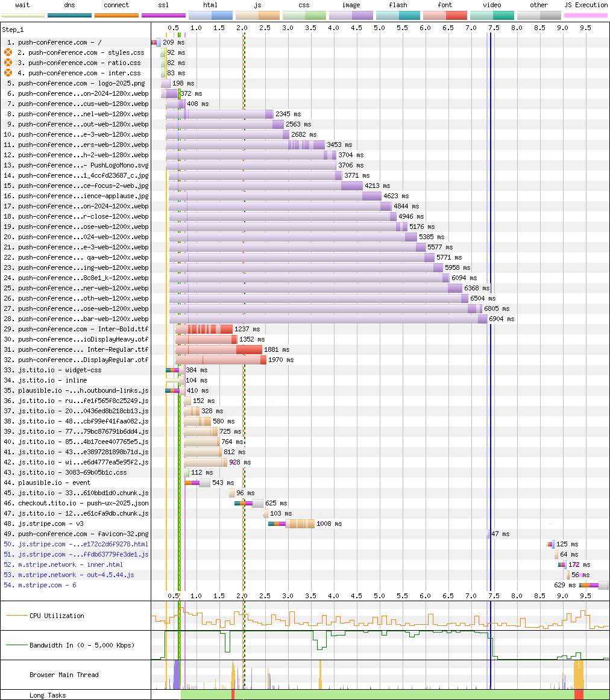Click the 5176 ms timing label
Viewport: 610px width, 700px height.
(x=422, y=227)
